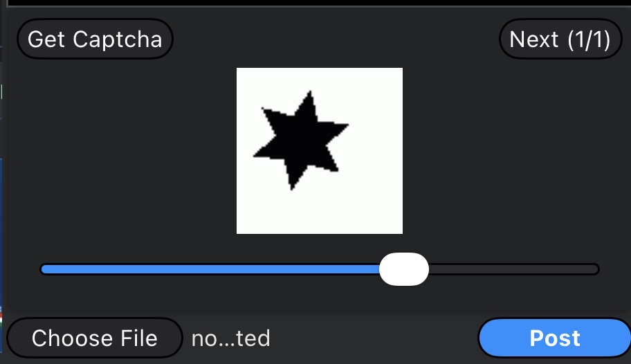Click the dark unfilled part of slider track
This screenshot has width=631, height=364.
(514, 269)
